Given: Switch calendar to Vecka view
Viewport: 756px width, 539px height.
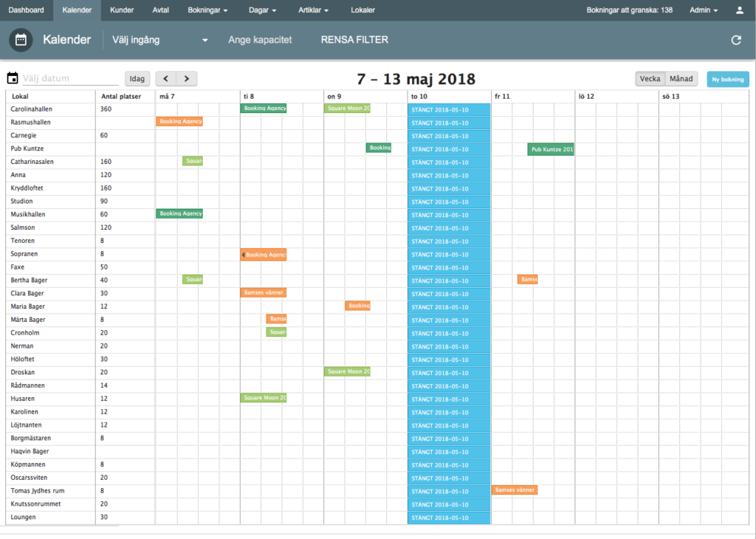Looking at the screenshot, I should (650, 79).
